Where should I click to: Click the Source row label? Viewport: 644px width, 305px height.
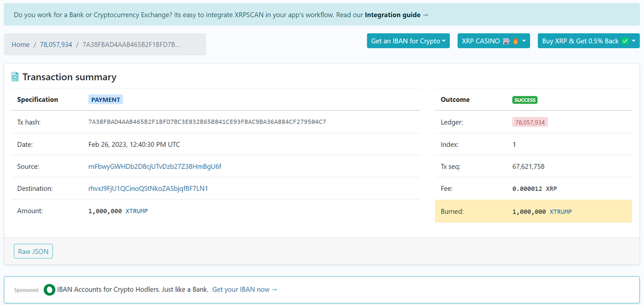(x=28, y=167)
